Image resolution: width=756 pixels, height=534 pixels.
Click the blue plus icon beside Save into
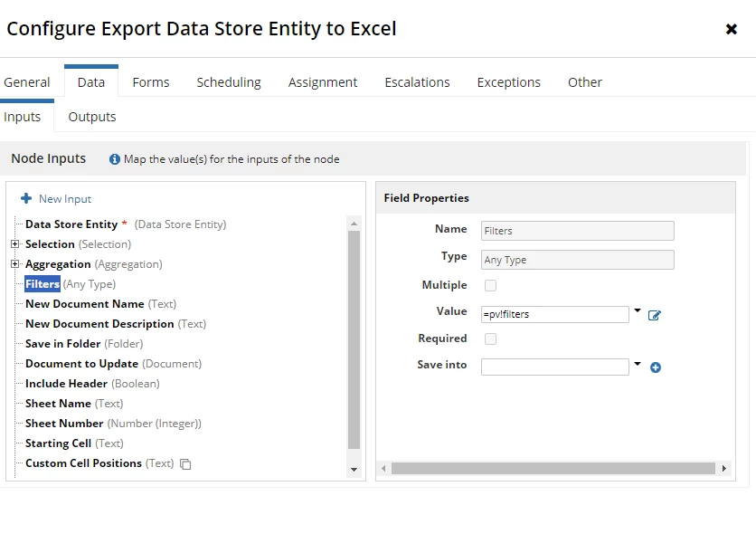point(656,367)
